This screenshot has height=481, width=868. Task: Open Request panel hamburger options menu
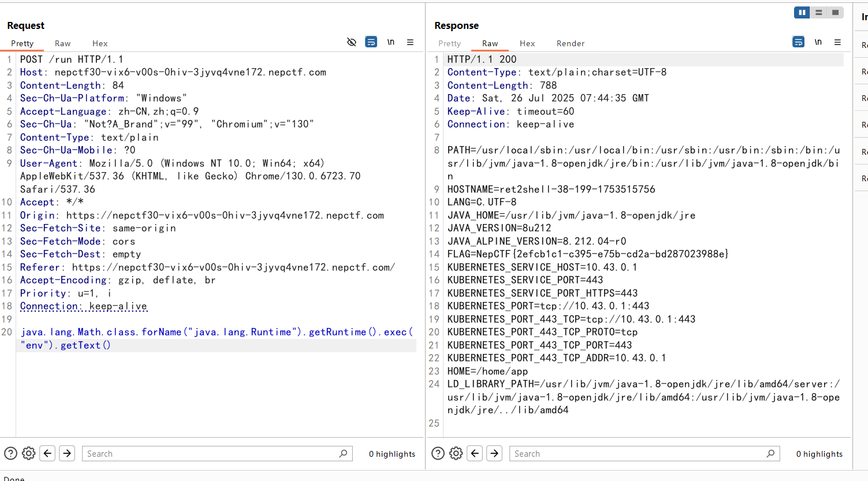click(x=410, y=42)
